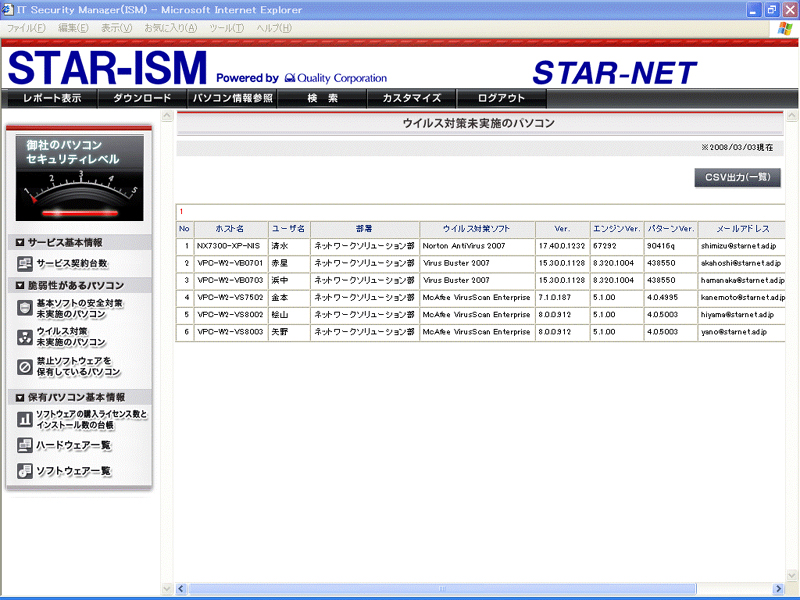
Task: Open the 検索 tab
Action: click(x=322, y=98)
